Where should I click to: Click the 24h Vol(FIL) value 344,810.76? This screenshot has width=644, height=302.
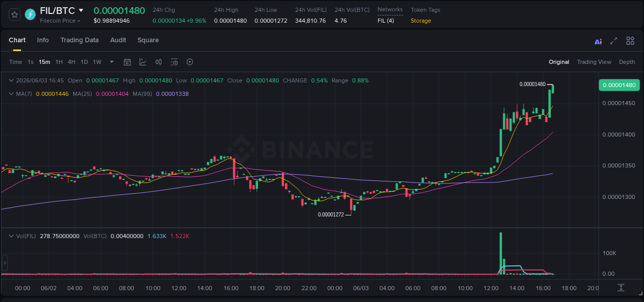(310, 21)
